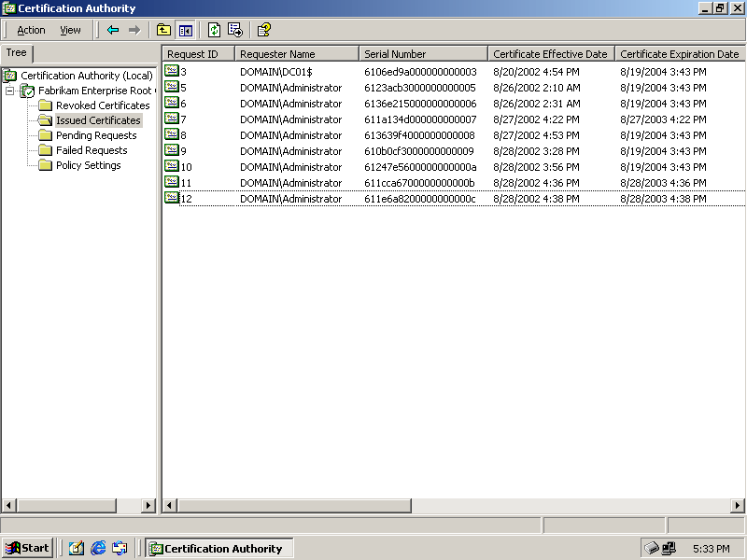
Task: Open the Pending Requests folder
Action: point(95,135)
